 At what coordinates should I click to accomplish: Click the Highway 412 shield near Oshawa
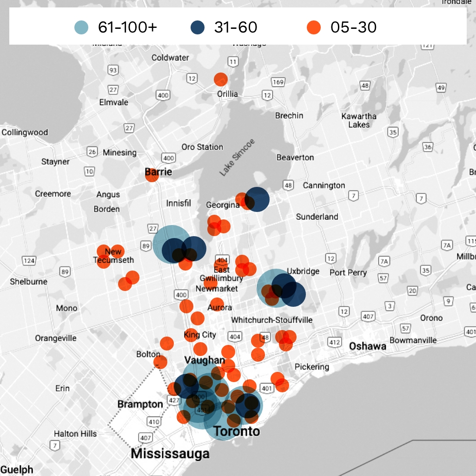(x=334, y=343)
